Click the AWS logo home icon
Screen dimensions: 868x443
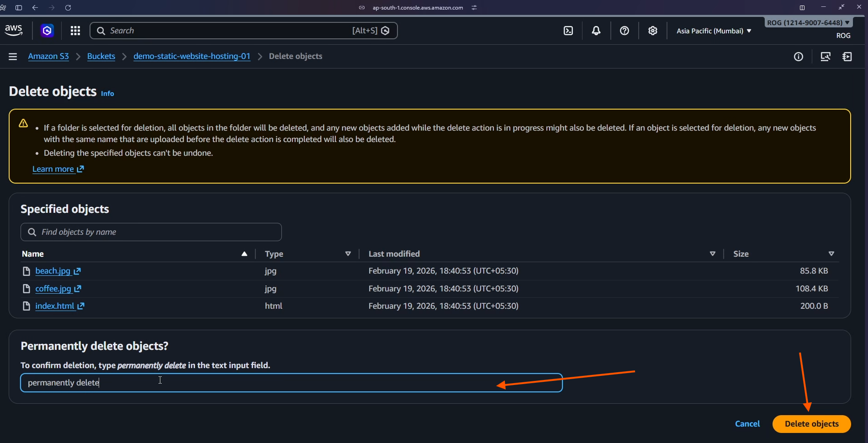pyautogui.click(x=14, y=31)
